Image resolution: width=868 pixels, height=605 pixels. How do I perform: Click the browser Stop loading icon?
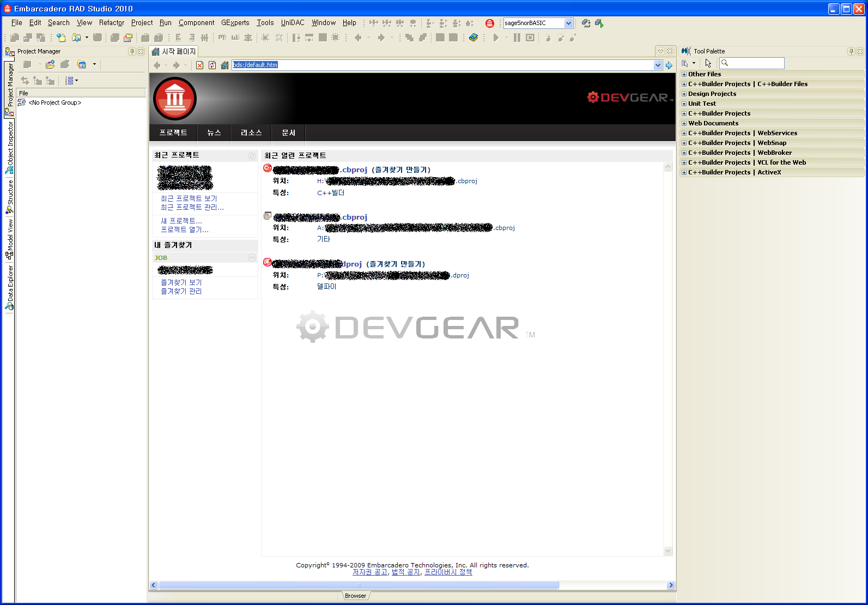click(199, 65)
